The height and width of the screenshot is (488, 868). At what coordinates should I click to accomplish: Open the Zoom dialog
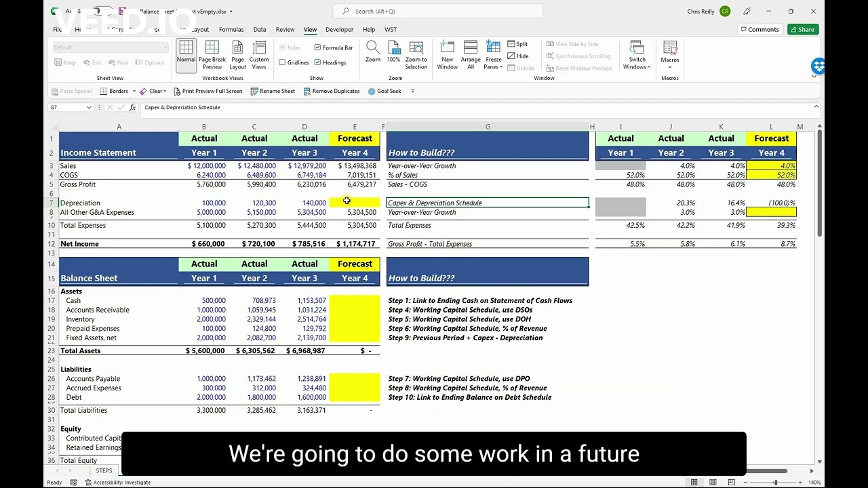[x=373, y=52]
